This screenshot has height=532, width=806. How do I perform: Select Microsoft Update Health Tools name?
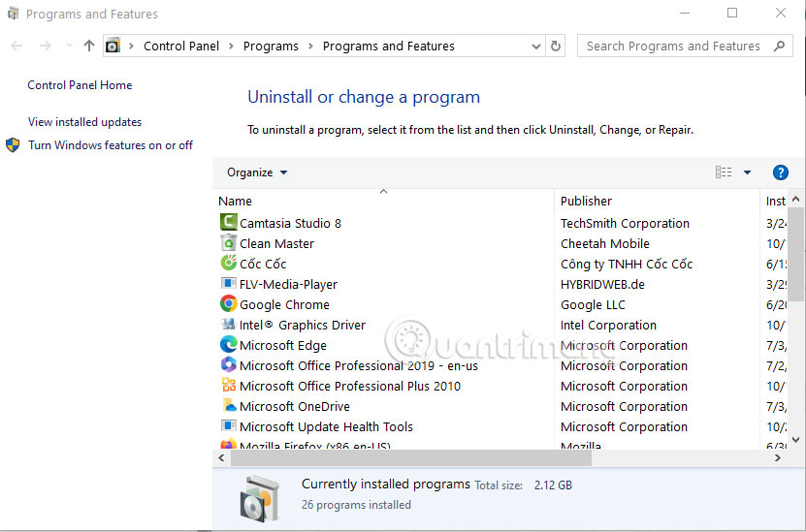(326, 426)
